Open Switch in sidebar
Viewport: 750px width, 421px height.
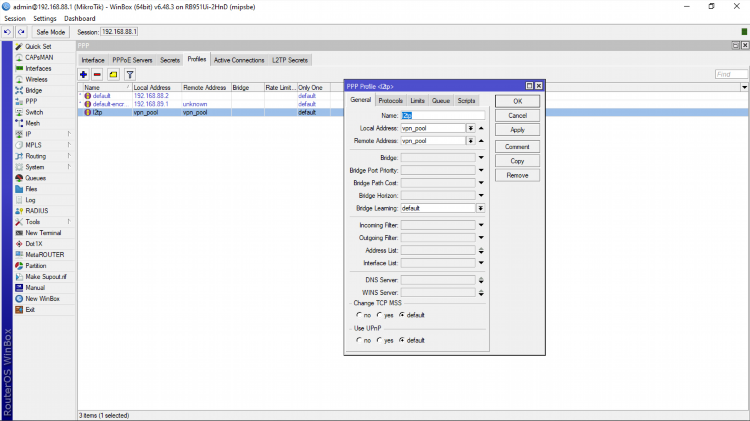34,112
